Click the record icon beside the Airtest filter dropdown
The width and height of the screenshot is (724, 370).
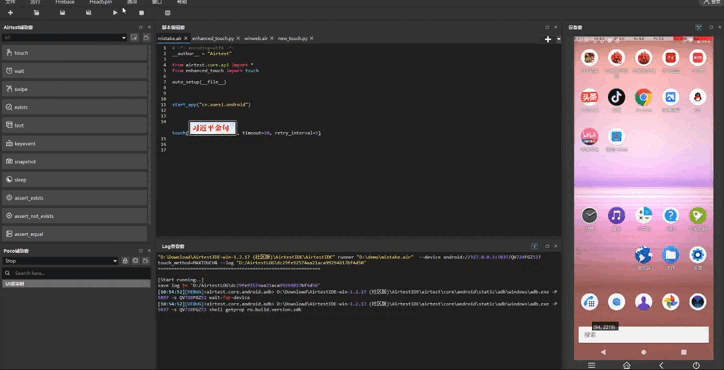click(x=134, y=37)
